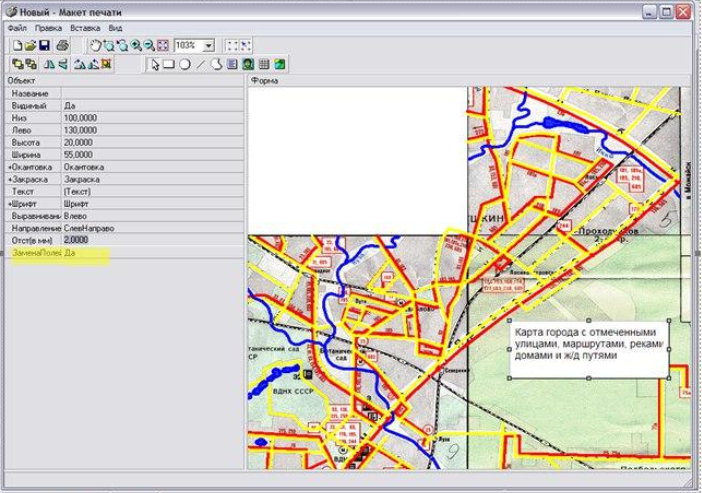Open a layout file with folder icon
Viewport: 702px width, 493px height.
pyautogui.click(x=30, y=45)
